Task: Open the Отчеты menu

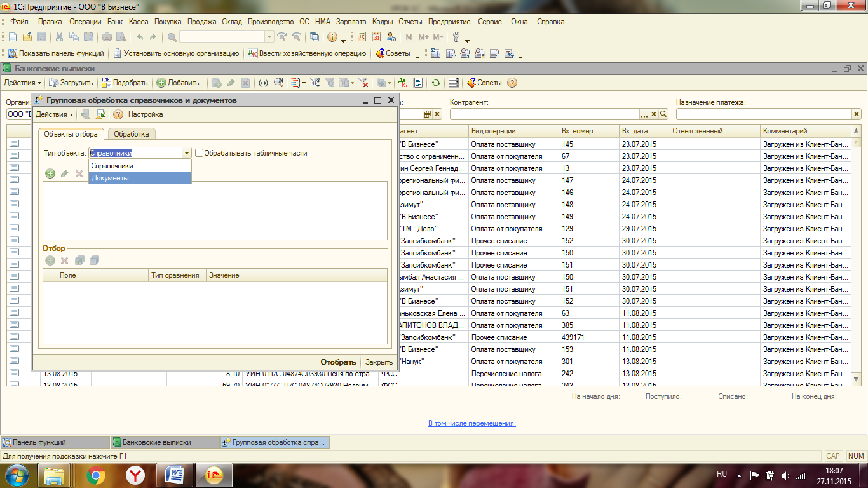Action: pyautogui.click(x=410, y=22)
